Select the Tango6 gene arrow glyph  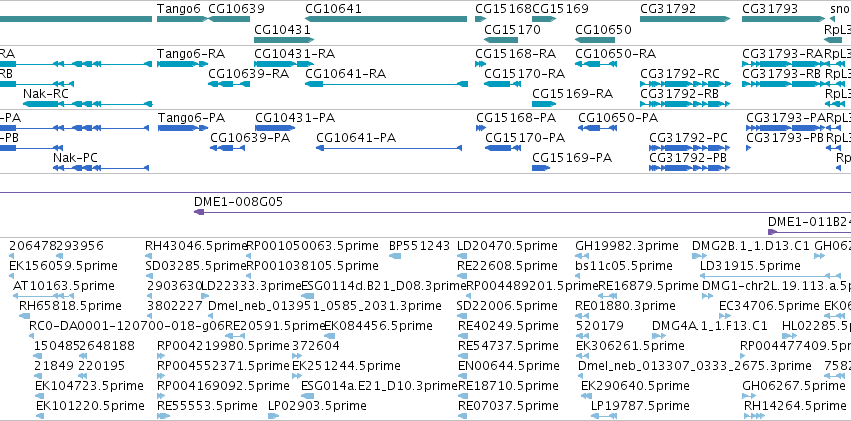pyautogui.click(x=182, y=19)
